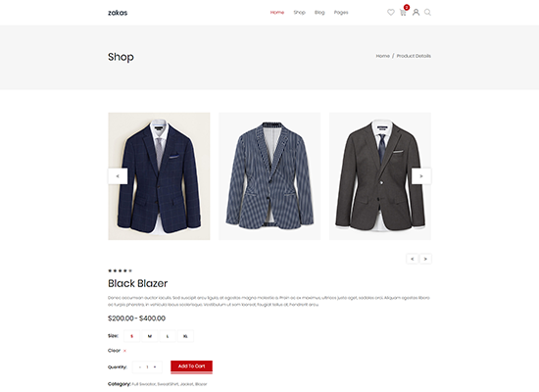Open the Pages menu
539x392 pixels.
tap(341, 13)
